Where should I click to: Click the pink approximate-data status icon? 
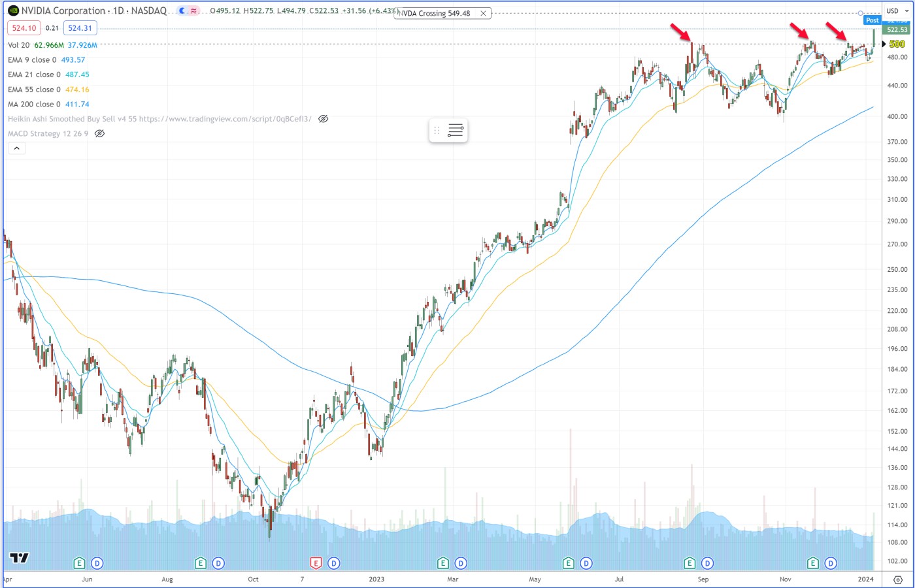coord(194,11)
